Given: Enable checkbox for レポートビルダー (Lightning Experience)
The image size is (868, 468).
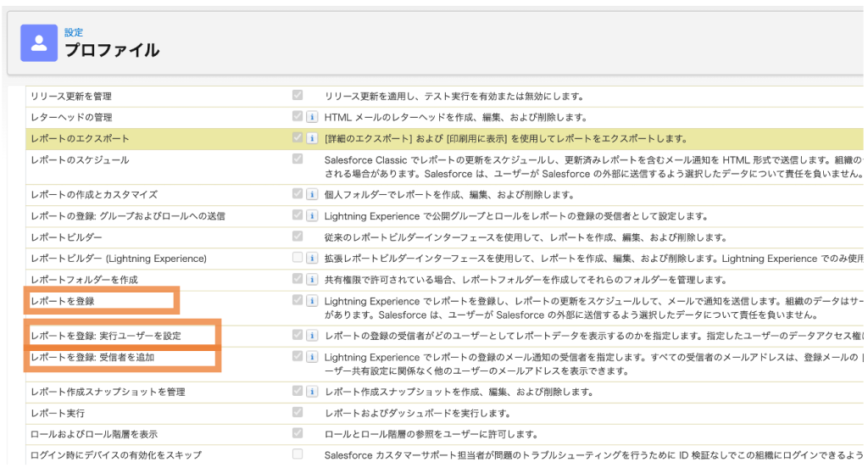Looking at the screenshot, I should click(x=298, y=258).
